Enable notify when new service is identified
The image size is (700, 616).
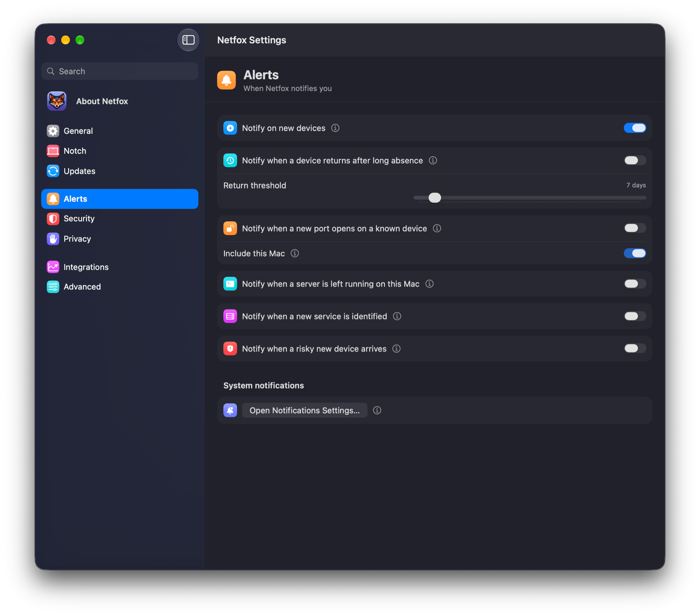pyautogui.click(x=635, y=316)
